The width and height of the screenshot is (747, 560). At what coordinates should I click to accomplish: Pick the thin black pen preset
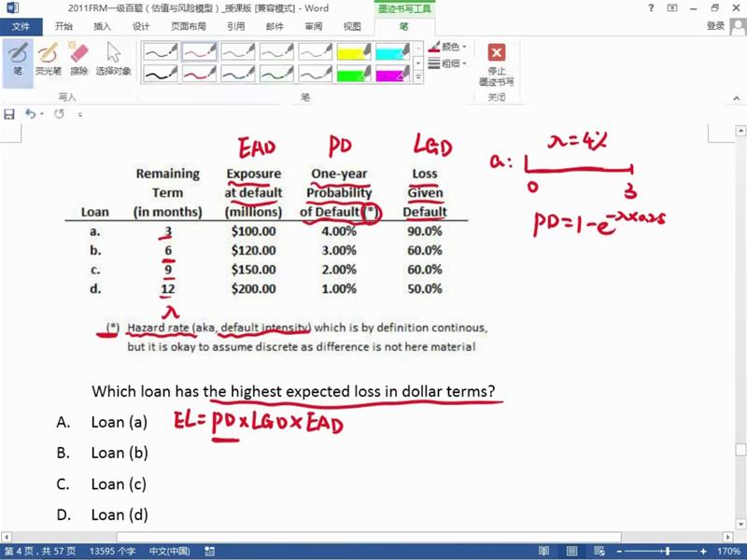click(x=161, y=51)
